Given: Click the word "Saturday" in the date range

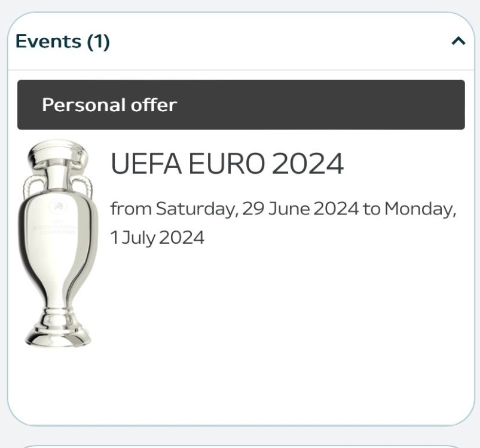Looking at the screenshot, I should [x=195, y=210].
